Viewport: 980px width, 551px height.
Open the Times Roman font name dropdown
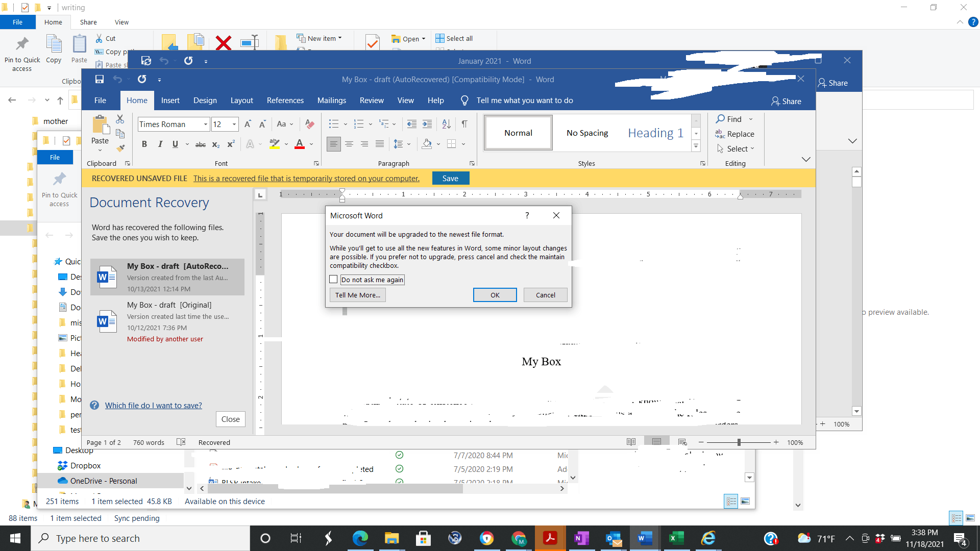tap(205, 124)
